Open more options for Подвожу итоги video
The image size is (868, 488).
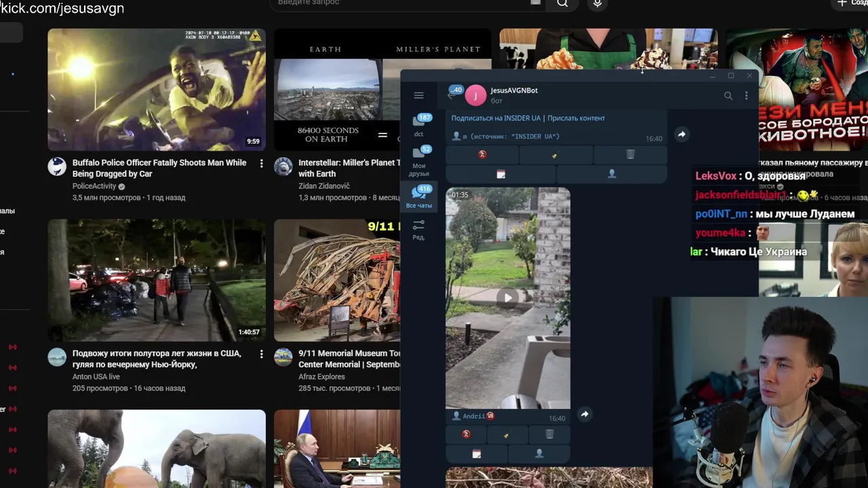point(261,354)
